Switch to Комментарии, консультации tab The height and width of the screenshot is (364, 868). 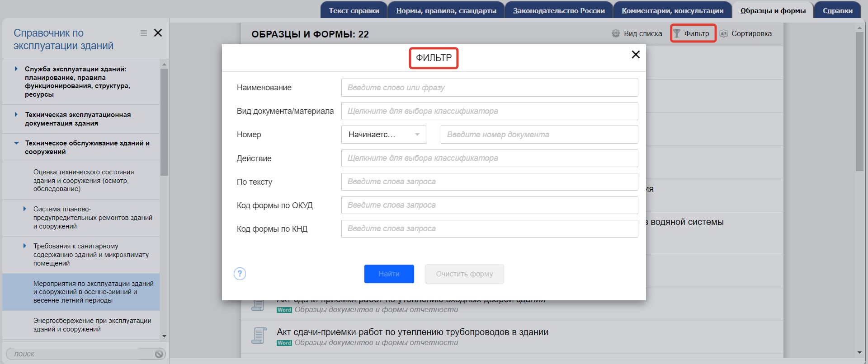point(673,10)
